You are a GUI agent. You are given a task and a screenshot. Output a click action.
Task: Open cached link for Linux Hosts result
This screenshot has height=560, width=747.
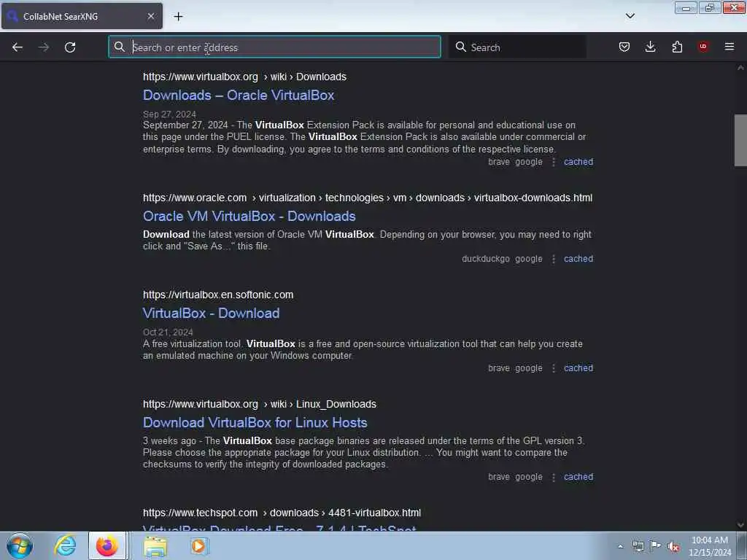pos(578,477)
